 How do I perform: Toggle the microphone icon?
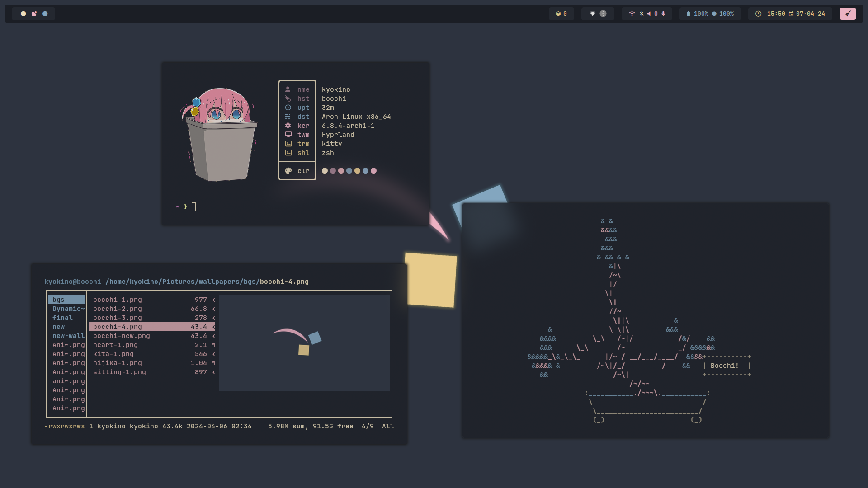pyautogui.click(x=663, y=14)
